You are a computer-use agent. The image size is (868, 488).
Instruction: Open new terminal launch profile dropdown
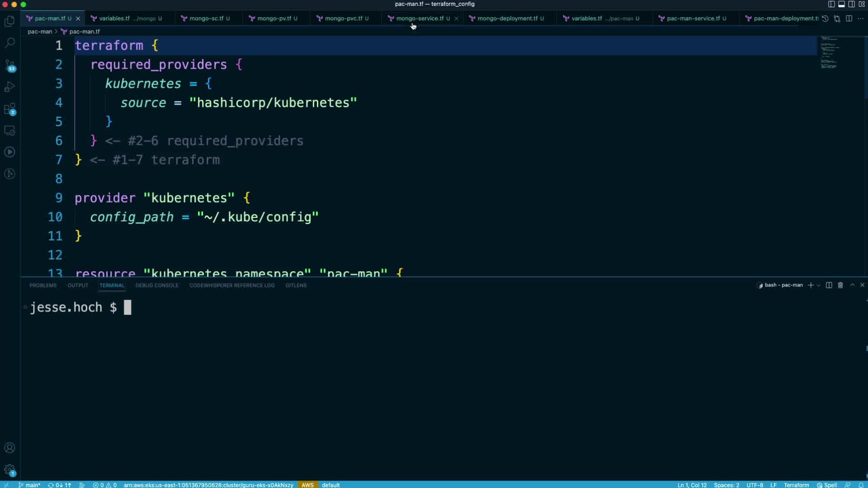click(818, 285)
